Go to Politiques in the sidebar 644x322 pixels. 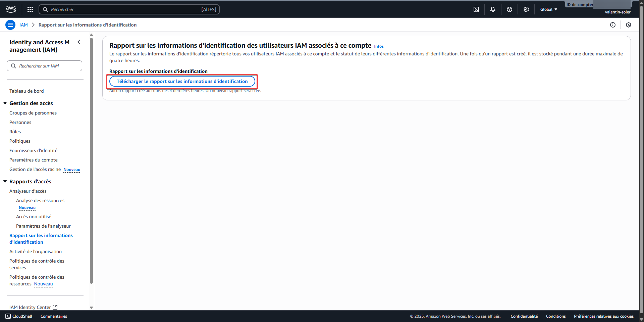[x=20, y=141]
